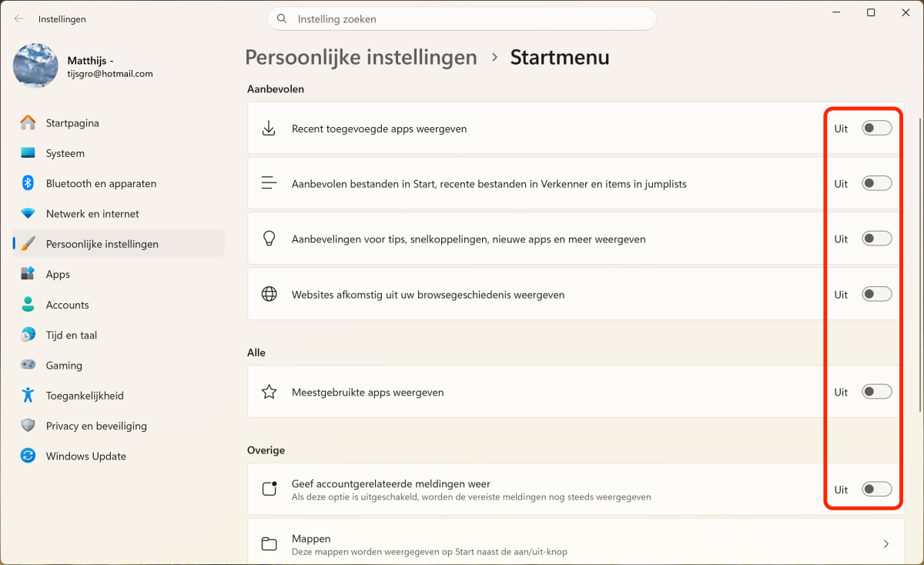Click Persoonlijke instellingen breadcrumb link
Viewport: 924px width, 565px height.
click(360, 57)
